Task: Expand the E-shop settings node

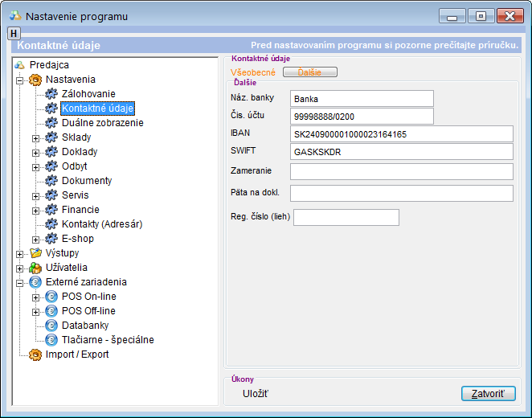Action: tap(36, 239)
